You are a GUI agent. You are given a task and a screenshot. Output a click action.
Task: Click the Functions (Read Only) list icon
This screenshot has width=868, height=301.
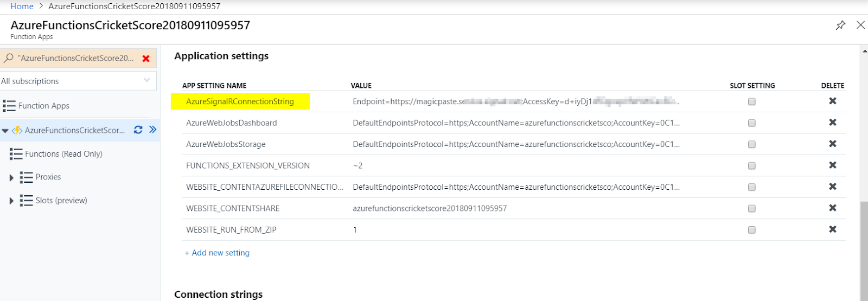[16, 154]
